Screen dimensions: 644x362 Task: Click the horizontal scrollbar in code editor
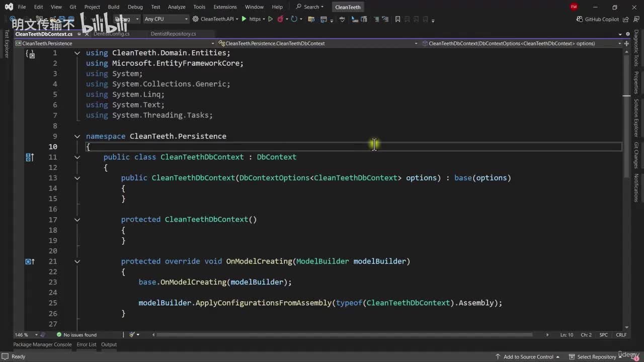click(342, 335)
